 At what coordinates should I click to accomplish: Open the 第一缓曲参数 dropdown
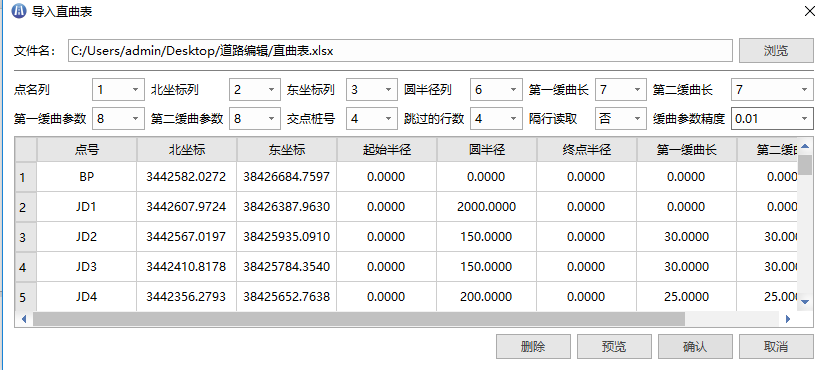pyautogui.click(x=118, y=119)
